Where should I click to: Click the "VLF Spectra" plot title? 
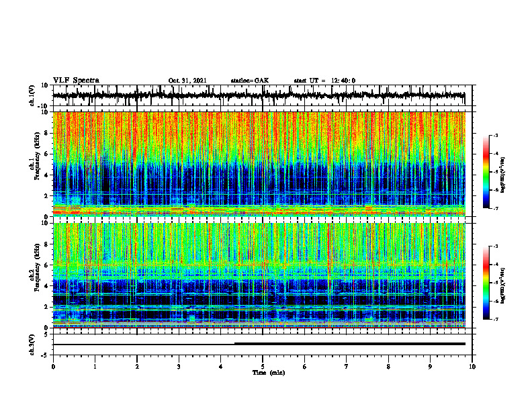pos(76,80)
